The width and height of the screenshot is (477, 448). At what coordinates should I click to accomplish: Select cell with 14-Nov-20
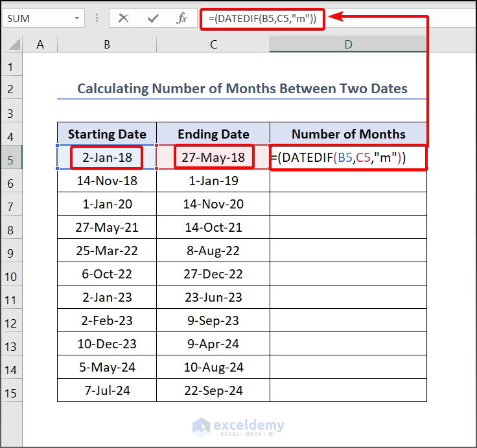point(213,204)
